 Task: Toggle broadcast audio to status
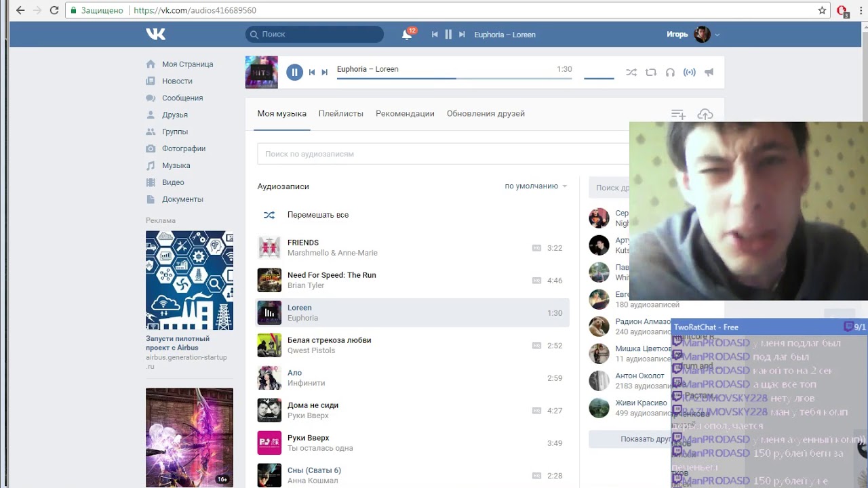(690, 73)
